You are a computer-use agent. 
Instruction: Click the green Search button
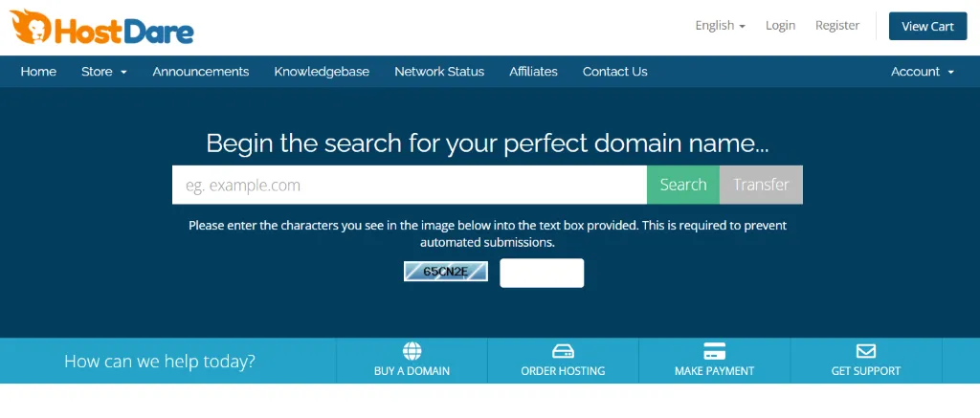click(x=683, y=185)
